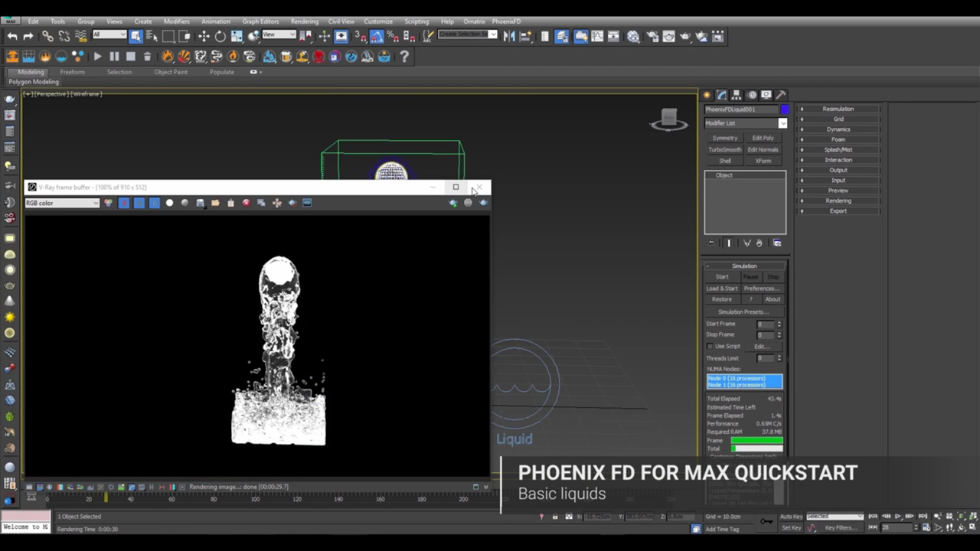
Task: Click the Configure Modifier Sets icon
Action: (x=777, y=243)
